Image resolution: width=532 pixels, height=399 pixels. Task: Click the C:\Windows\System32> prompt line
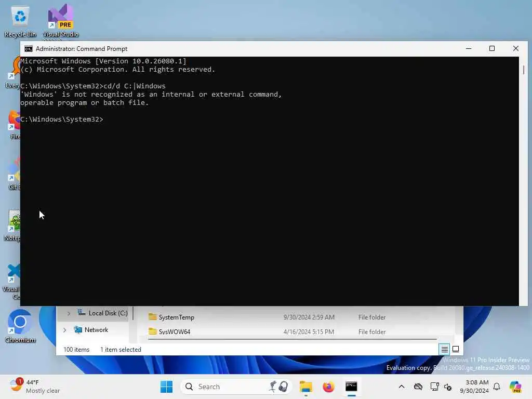(x=62, y=119)
